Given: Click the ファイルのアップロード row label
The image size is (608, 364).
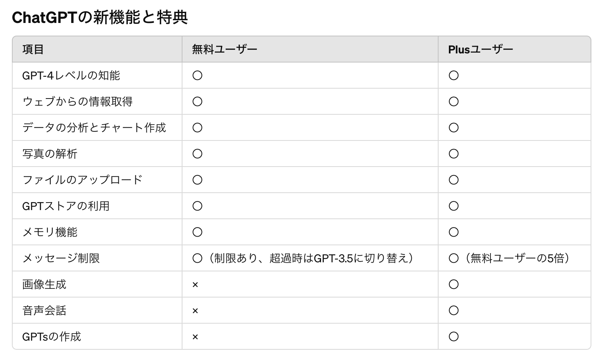Looking at the screenshot, I should tap(82, 180).
